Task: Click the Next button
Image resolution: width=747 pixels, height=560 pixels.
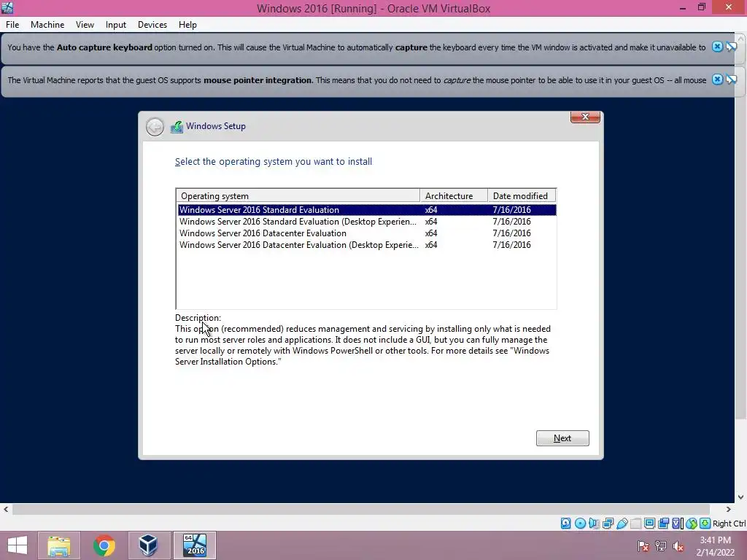Action: pos(562,438)
